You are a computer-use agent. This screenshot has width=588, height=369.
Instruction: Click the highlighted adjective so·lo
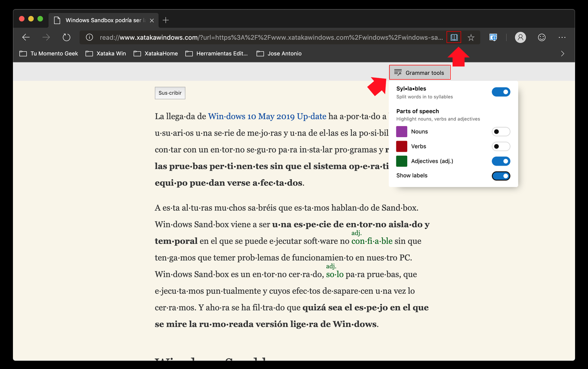coord(335,274)
